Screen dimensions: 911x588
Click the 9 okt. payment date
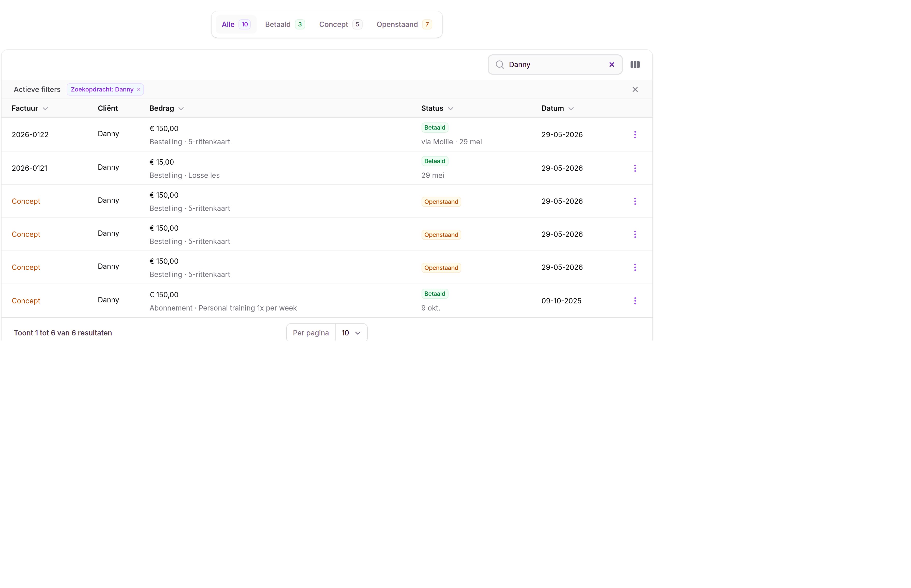430,308
